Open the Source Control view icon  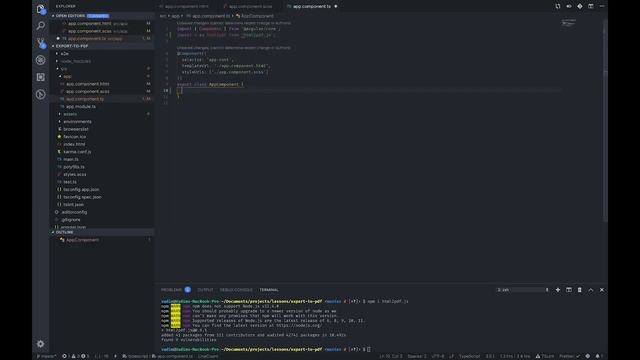[x=40, y=43]
